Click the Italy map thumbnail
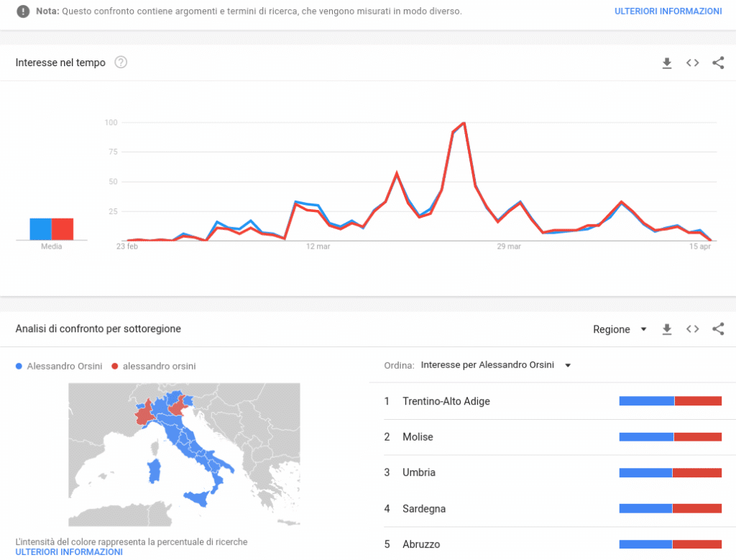Screen dimensions: 736x560 184,454
